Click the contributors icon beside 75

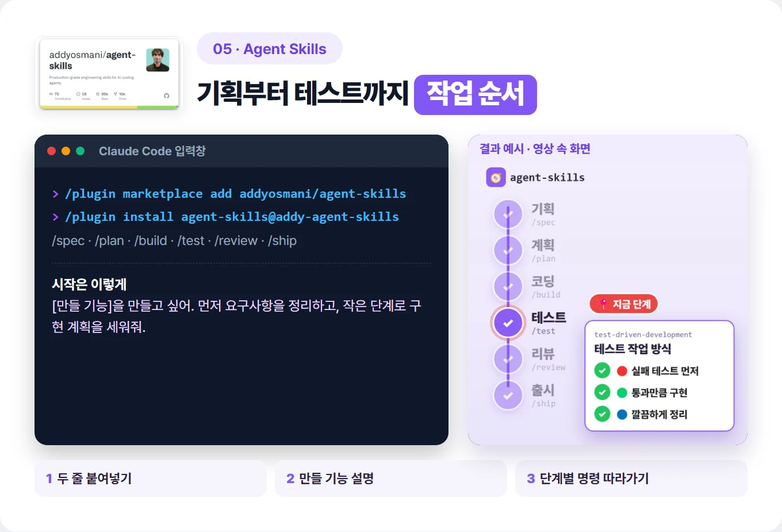pyautogui.click(x=51, y=94)
